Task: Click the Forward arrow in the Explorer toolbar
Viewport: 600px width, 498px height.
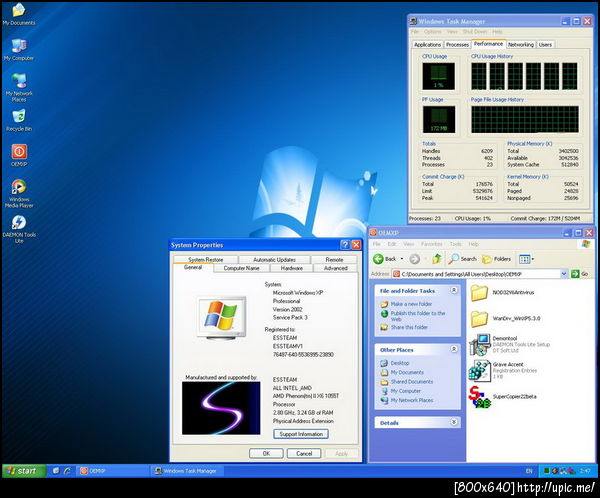Action: point(415,259)
